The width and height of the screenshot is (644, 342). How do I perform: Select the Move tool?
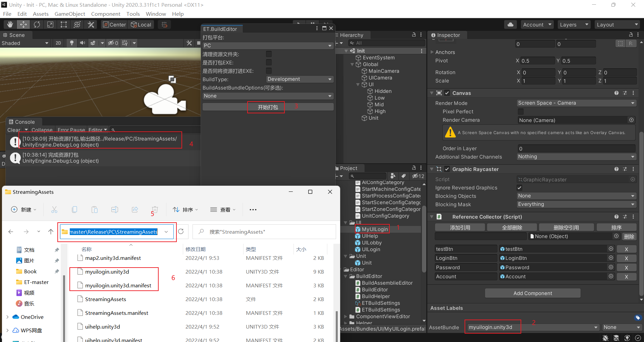point(23,24)
